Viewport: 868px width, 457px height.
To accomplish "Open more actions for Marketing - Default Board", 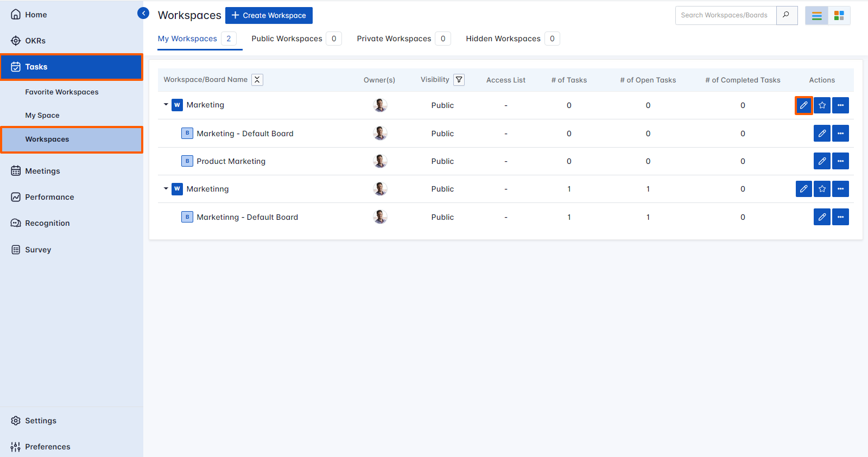I will pyautogui.click(x=840, y=134).
